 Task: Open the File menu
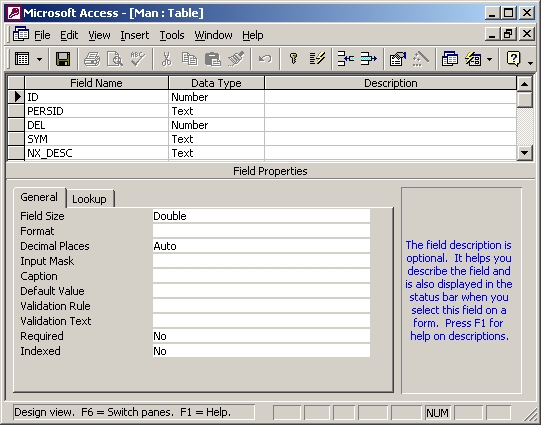point(42,35)
